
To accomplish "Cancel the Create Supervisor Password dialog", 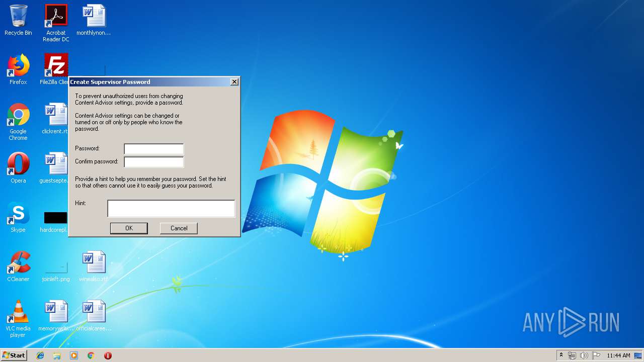I will 179,228.
